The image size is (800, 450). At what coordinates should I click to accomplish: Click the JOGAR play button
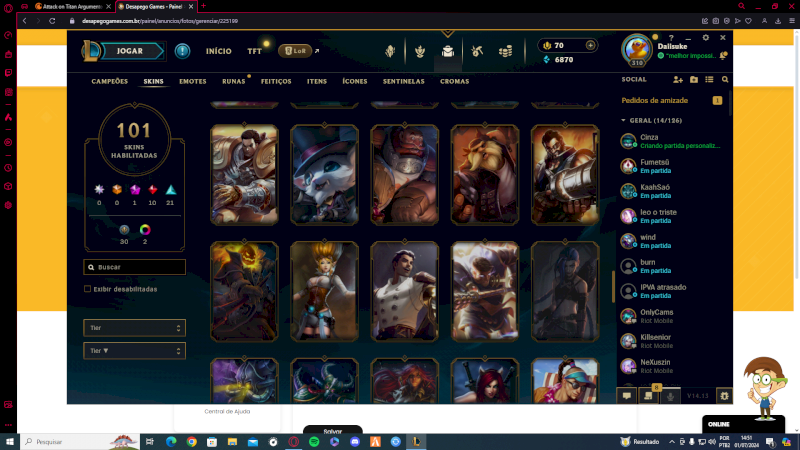[130, 51]
